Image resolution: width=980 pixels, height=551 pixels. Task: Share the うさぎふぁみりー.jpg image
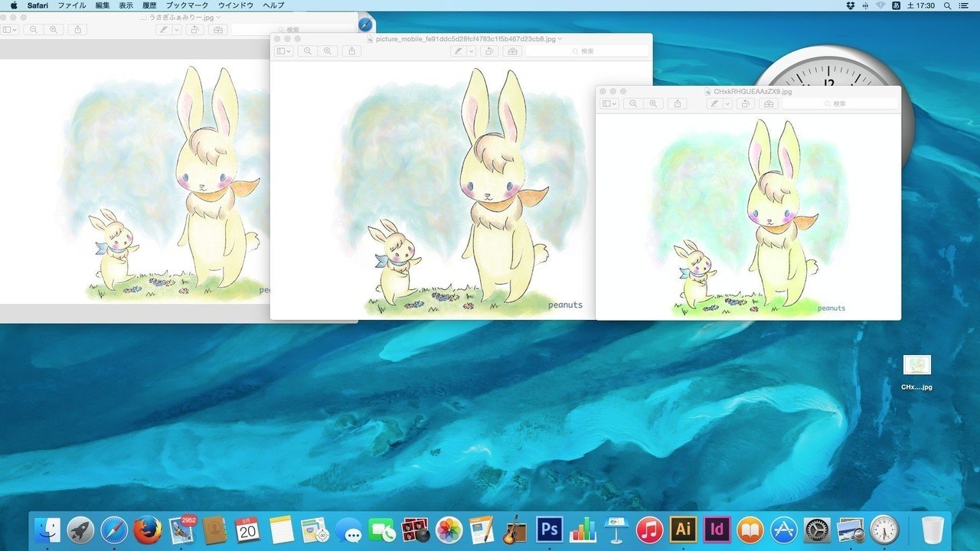point(77,30)
